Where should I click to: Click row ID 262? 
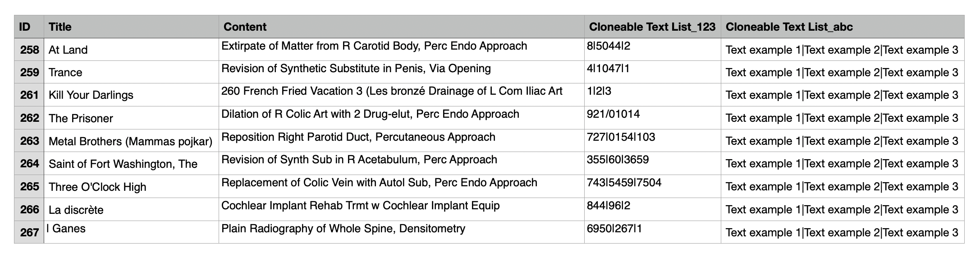tap(29, 118)
